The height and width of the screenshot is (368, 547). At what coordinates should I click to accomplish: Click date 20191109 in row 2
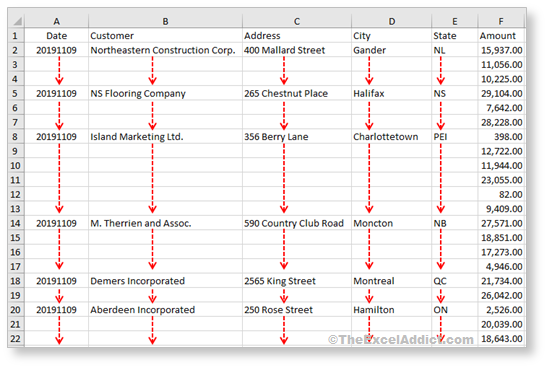(x=57, y=50)
